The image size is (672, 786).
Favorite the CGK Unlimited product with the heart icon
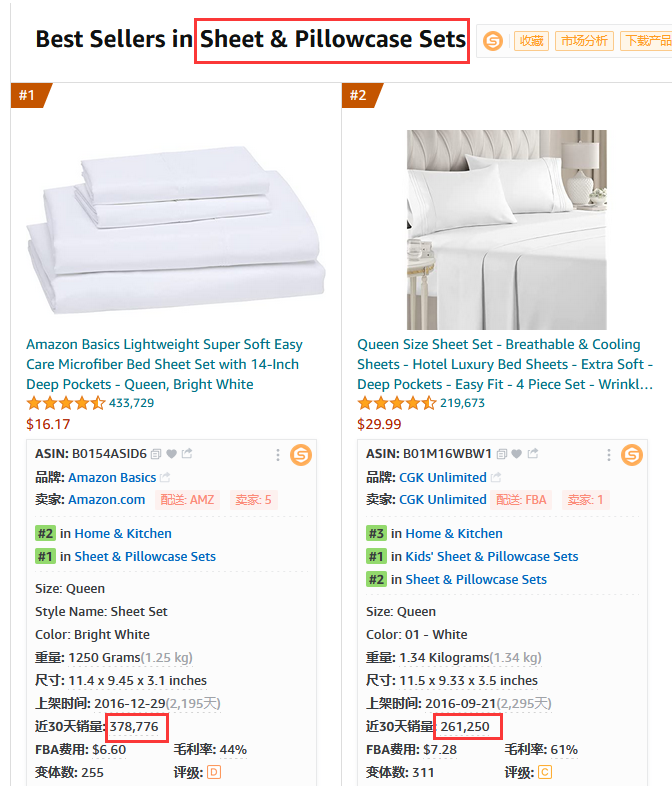pos(518,454)
